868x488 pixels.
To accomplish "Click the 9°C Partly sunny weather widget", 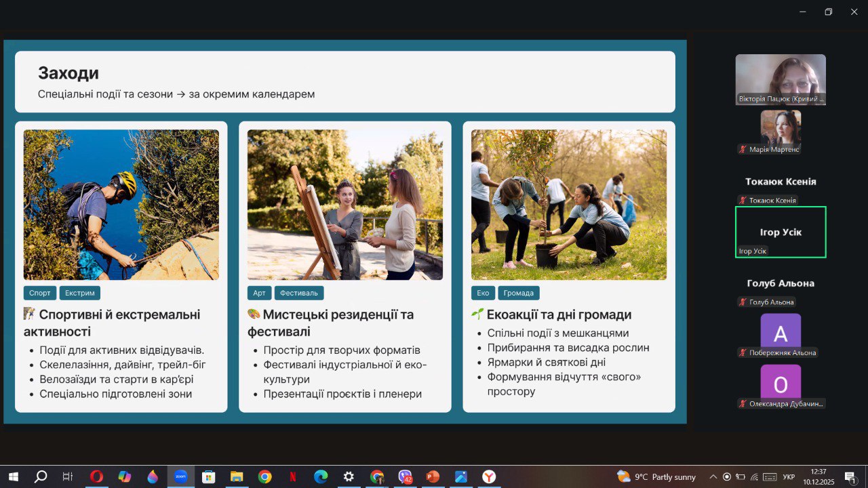I will click(x=654, y=476).
